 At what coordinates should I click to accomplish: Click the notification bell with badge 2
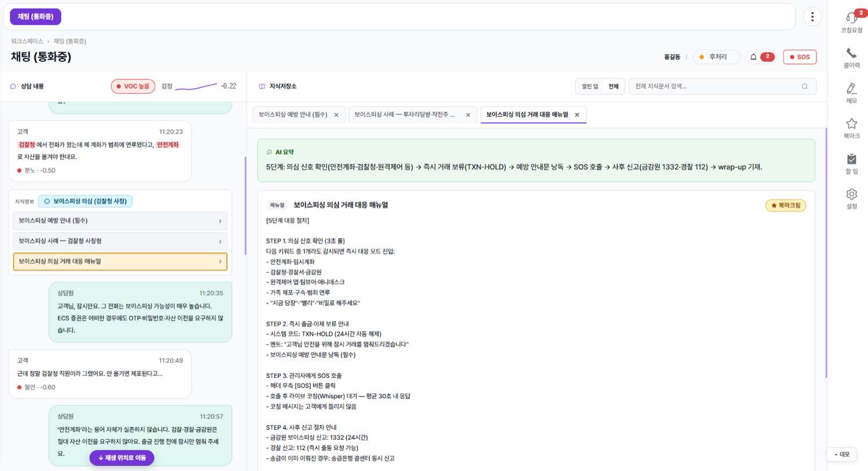(762, 57)
